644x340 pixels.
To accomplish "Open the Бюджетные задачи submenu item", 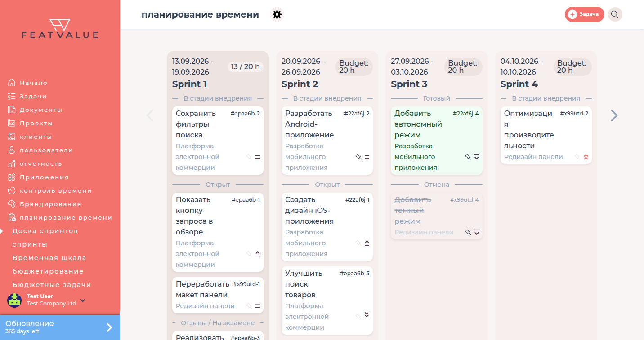I will 52,285.
